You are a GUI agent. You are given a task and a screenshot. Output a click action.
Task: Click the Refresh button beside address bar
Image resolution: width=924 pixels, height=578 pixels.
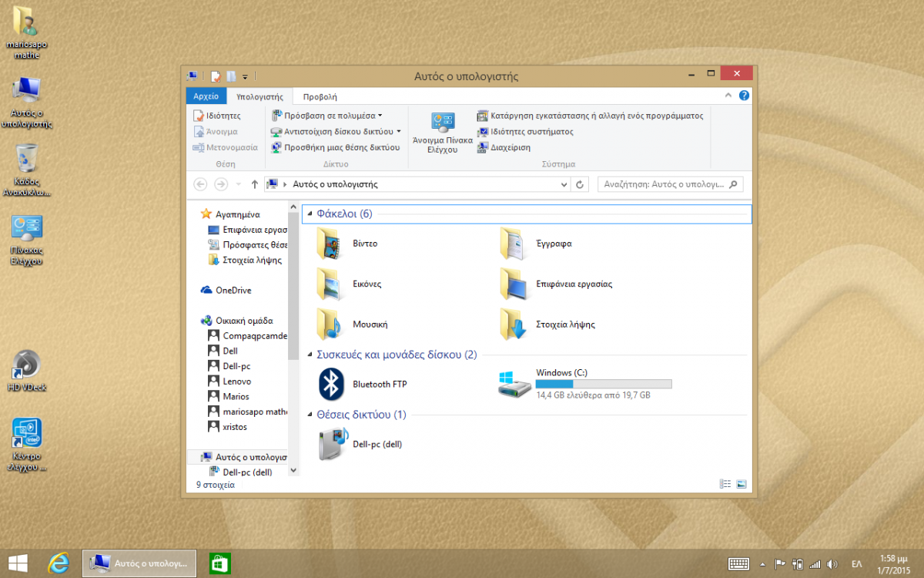[581, 184]
